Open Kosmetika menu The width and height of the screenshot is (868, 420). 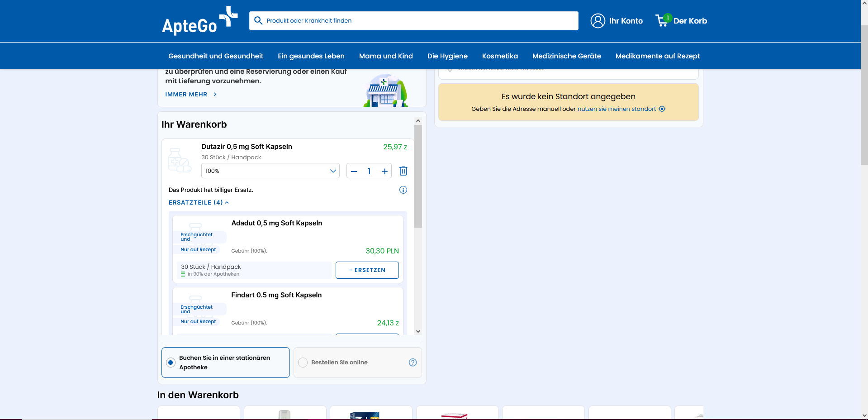pyautogui.click(x=500, y=56)
